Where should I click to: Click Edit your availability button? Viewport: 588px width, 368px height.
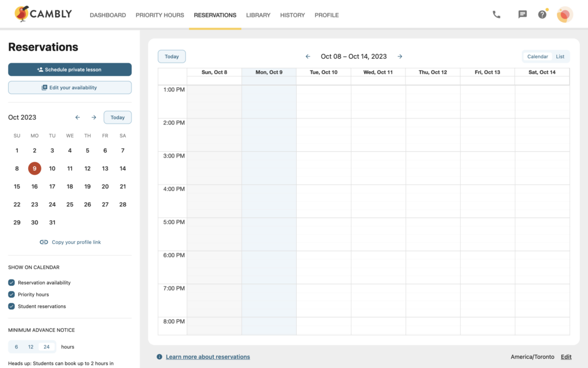[x=69, y=87]
